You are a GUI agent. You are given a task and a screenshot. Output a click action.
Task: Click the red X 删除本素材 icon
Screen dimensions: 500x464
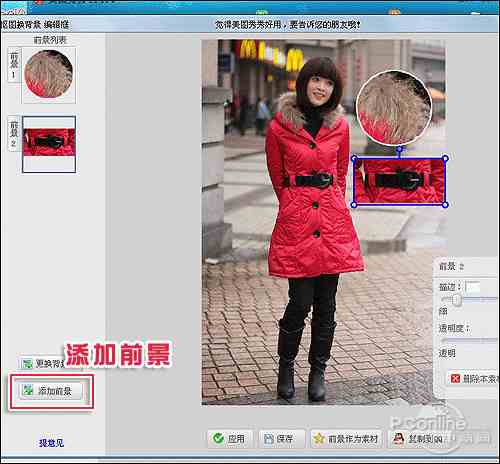pyautogui.click(x=455, y=378)
